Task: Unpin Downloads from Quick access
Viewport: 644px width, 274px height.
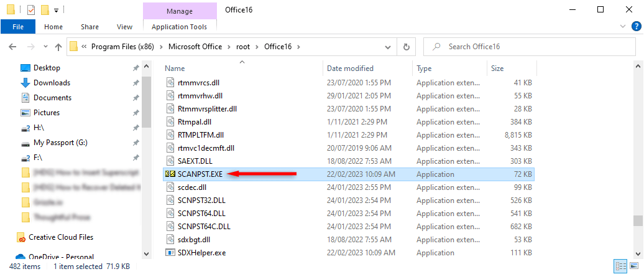Action: pyautogui.click(x=136, y=83)
